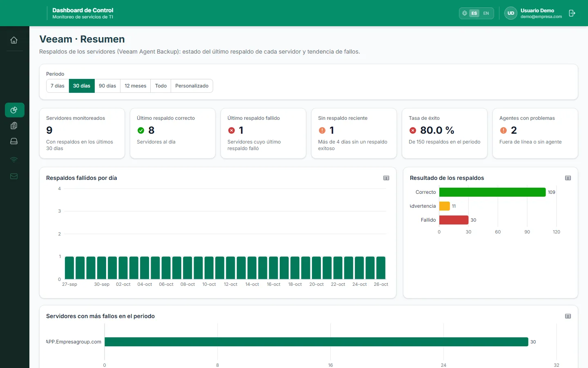588x368 pixels.
Task: Click the demo@empresa.com email text
Action: click(x=541, y=17)
